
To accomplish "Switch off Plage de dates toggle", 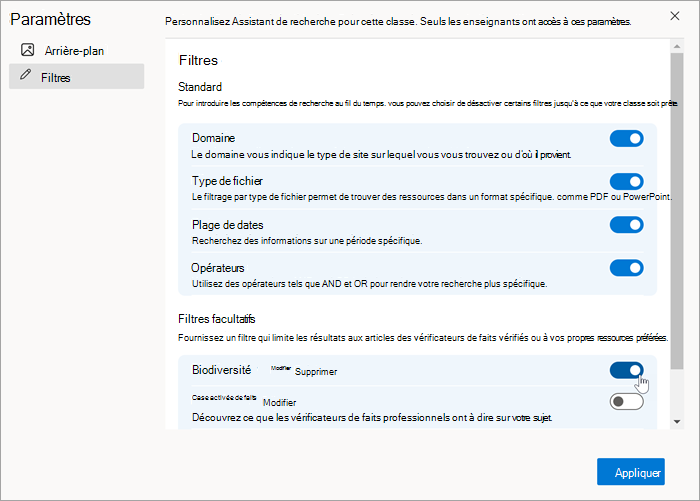I will (626, 225).
